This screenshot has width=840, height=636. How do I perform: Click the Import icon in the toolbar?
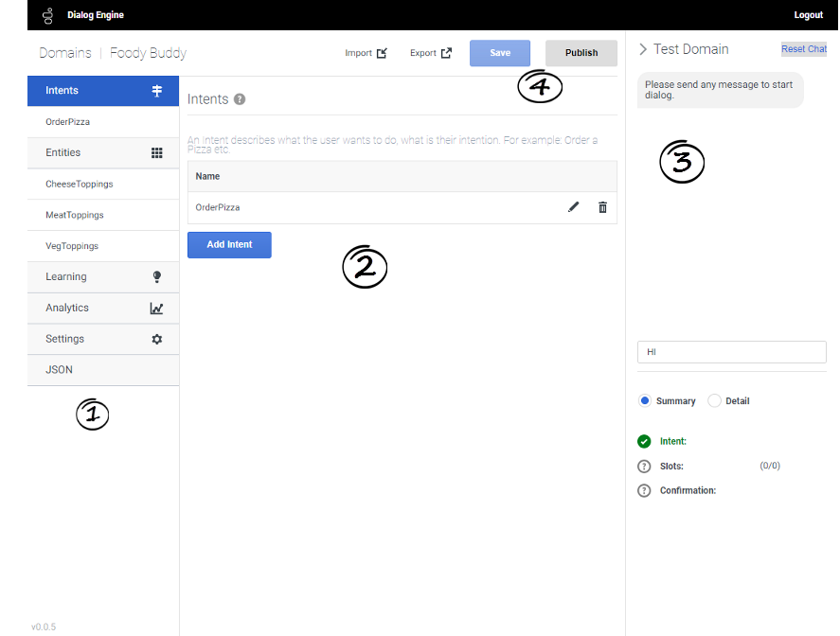pos(382,53)
